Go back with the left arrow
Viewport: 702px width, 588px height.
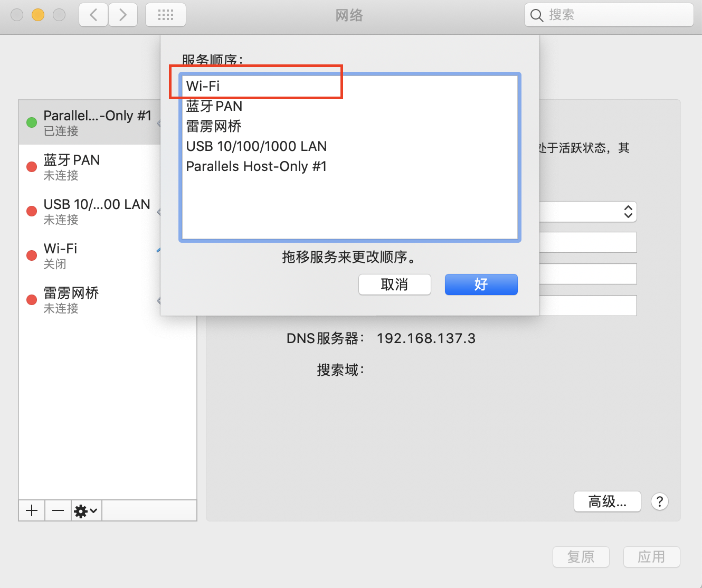[93, 15]
